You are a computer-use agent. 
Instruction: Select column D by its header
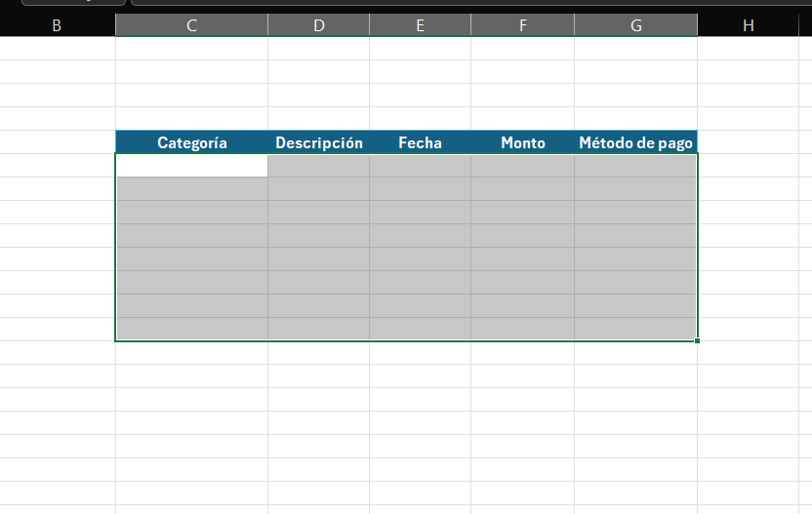[x=318, y=25]
